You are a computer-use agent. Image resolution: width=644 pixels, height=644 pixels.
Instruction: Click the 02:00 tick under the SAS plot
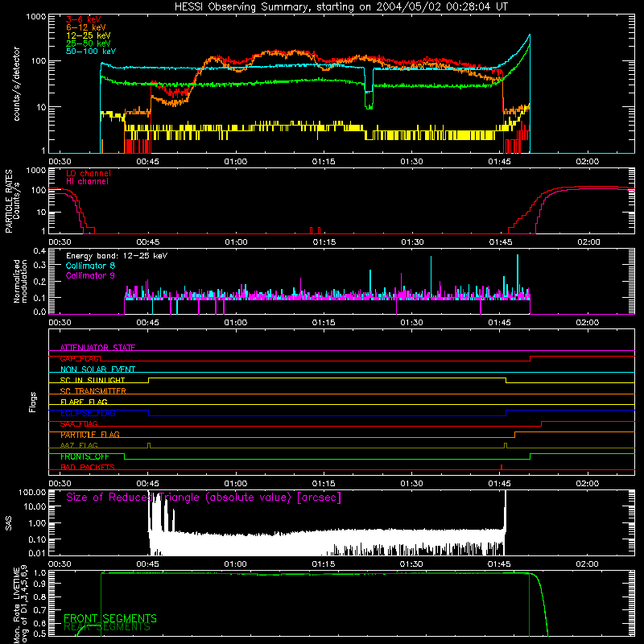pos(588,564)
